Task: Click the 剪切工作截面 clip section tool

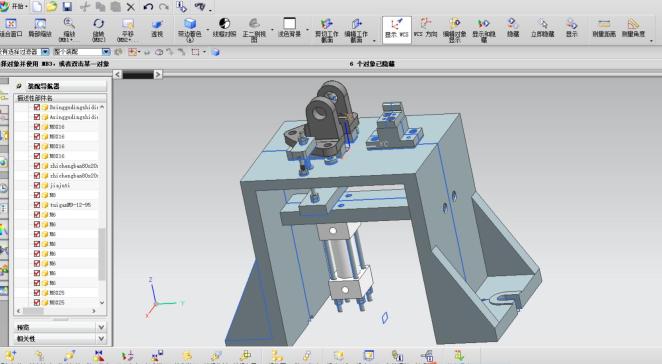Action: (x=327, y=30)
